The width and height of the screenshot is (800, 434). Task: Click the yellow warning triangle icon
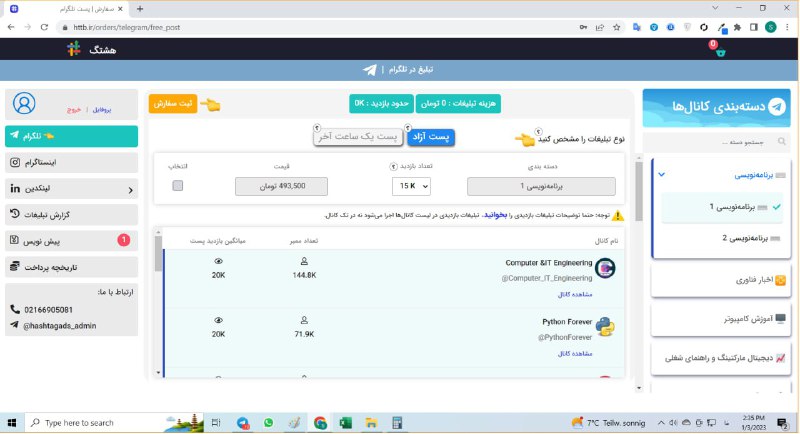pos(618,215)
